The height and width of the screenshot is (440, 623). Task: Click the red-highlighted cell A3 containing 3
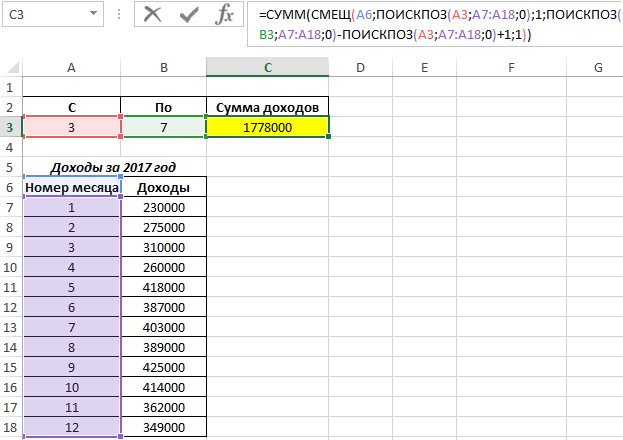tap(71, 127)
